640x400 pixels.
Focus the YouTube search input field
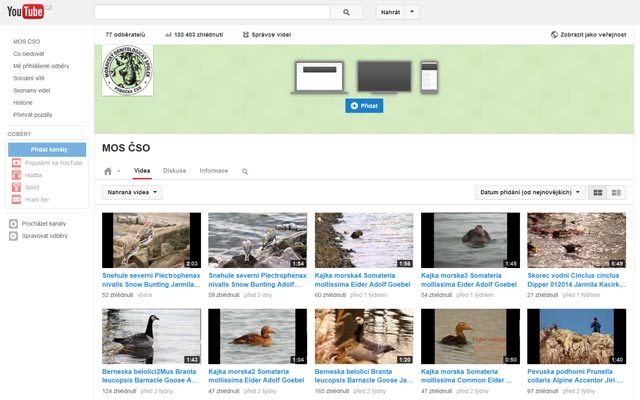pos(212,12)
